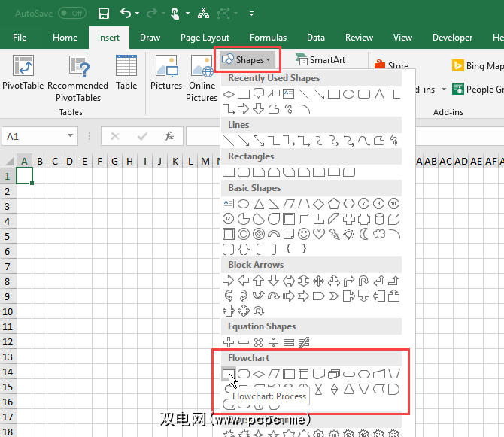The width and height of the screenshot is (504, 437).
Task: Choose the Heart shape in Basic Shapes
Action: (x=318, y=234)
